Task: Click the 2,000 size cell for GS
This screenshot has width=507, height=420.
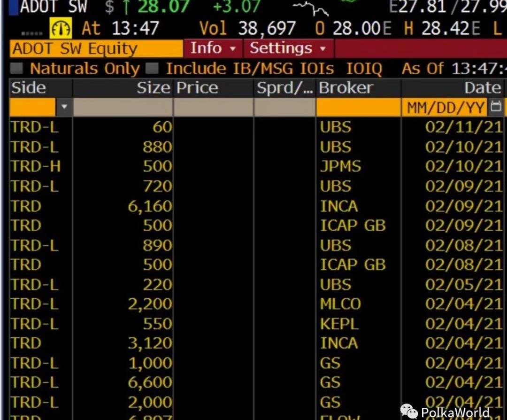Action: (x=150, y=402)
